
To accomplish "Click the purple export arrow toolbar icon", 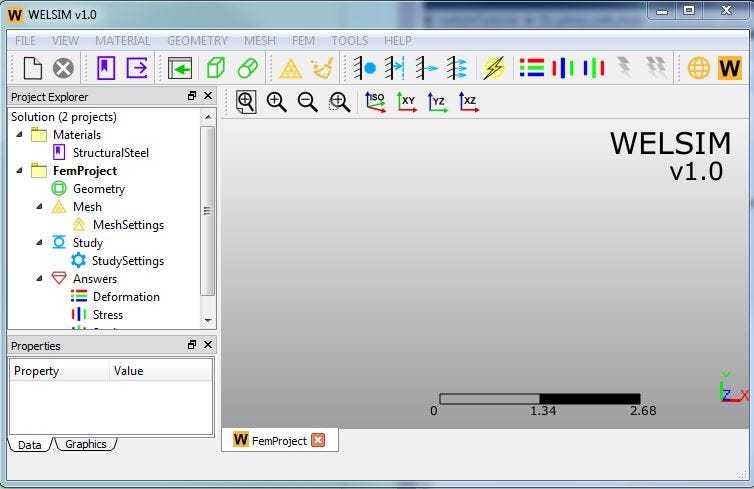I will [x=137, y=68].
